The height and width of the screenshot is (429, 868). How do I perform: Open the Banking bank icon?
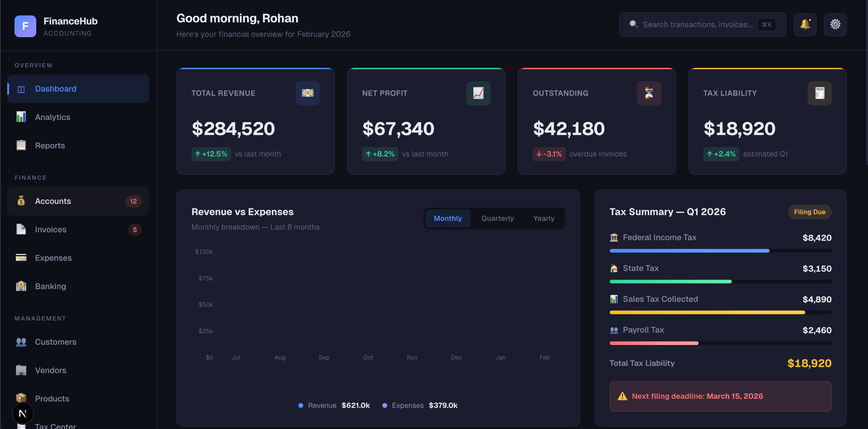click(21, 286)
